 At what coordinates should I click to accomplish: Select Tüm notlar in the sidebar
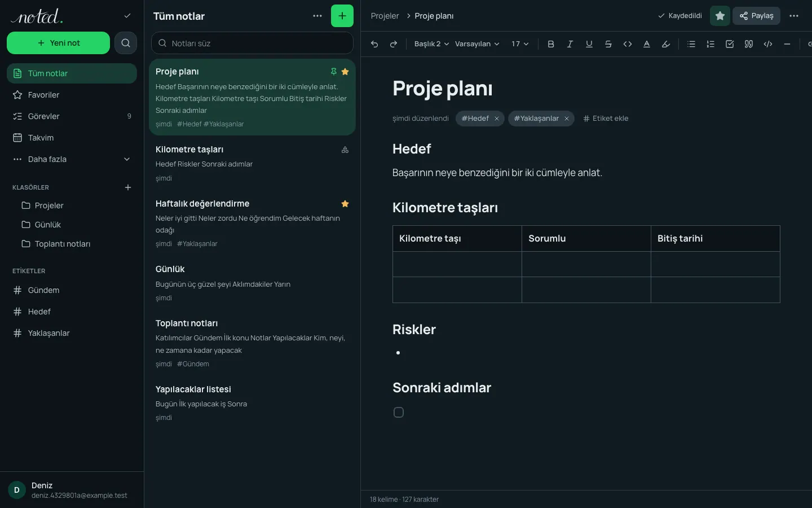click(x=72, y=73)
